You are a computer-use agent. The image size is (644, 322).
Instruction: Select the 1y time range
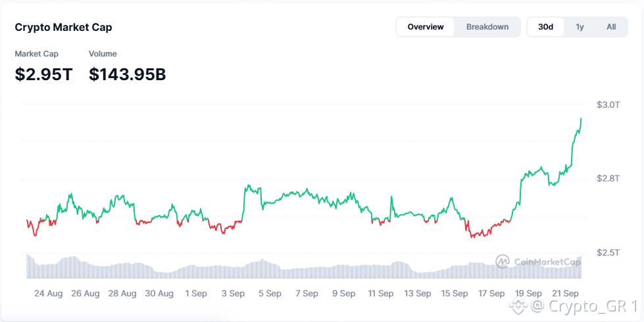(580, 27)
